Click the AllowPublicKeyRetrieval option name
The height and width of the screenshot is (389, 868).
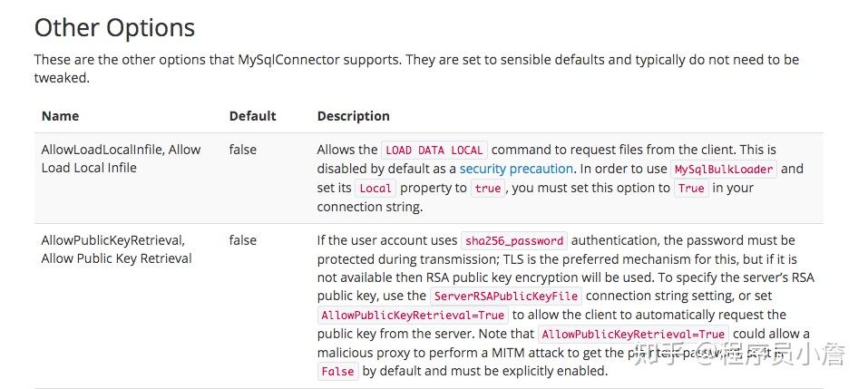pyautogui.click(x=117, y=249)
